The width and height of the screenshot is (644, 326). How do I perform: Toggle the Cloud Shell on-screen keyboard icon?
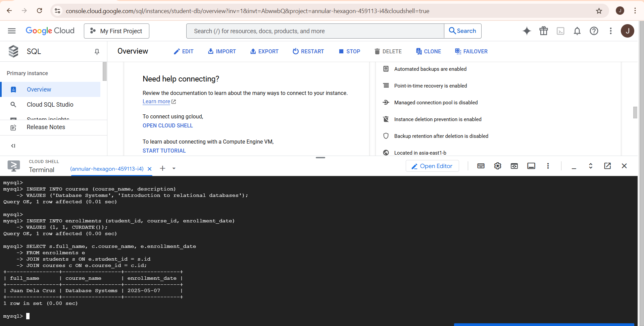(x=481, y=166)
